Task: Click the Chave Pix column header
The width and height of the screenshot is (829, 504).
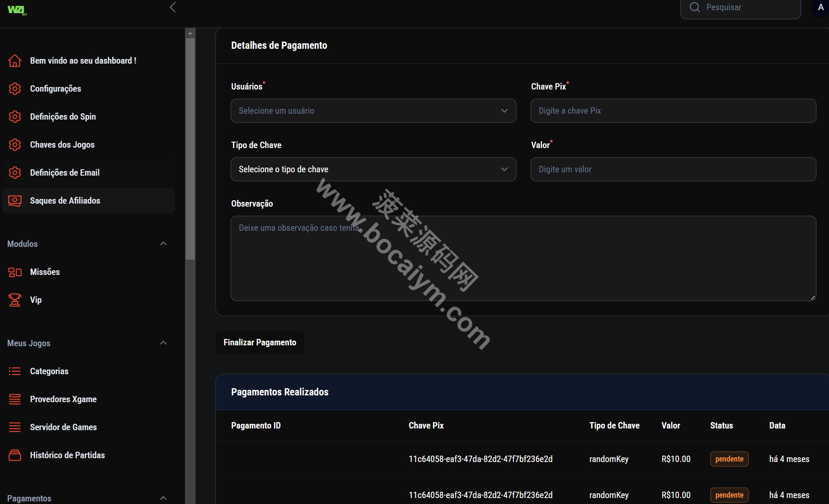Action: 426,426
